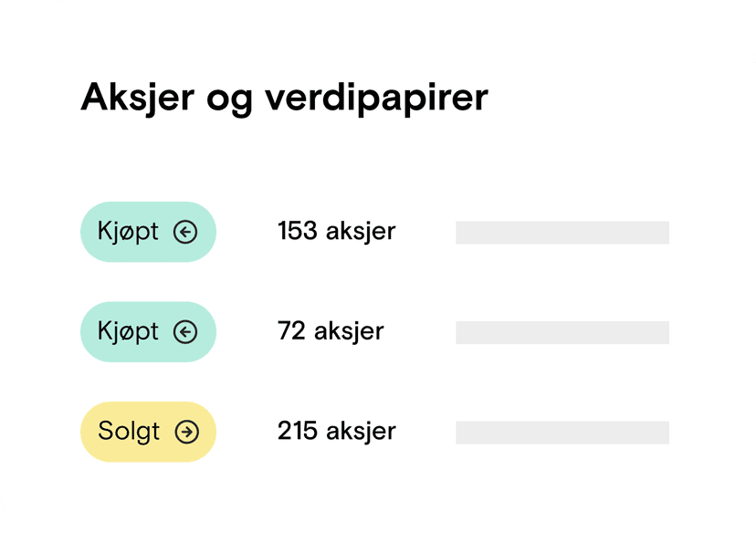Click the Kjøpt word in the second pill
The height and width of the screenshot is (554, 756).
click(128, 331)
